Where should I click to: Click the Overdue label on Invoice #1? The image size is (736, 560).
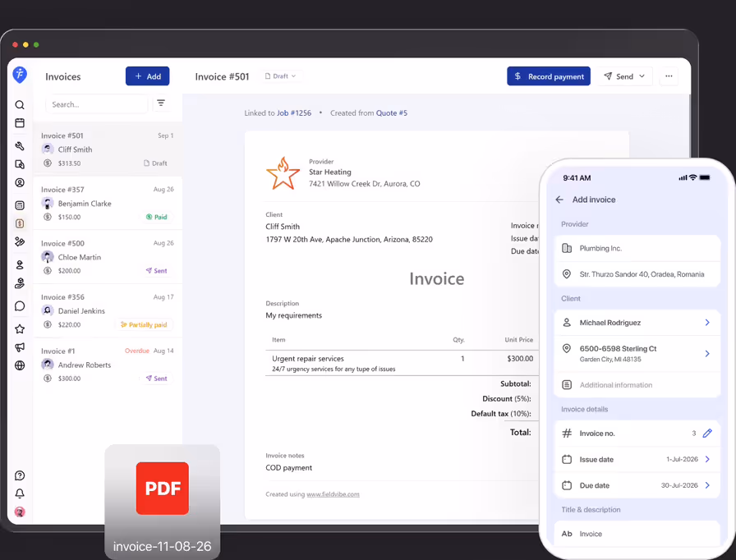pyautogui.click(x=136, y=351)
